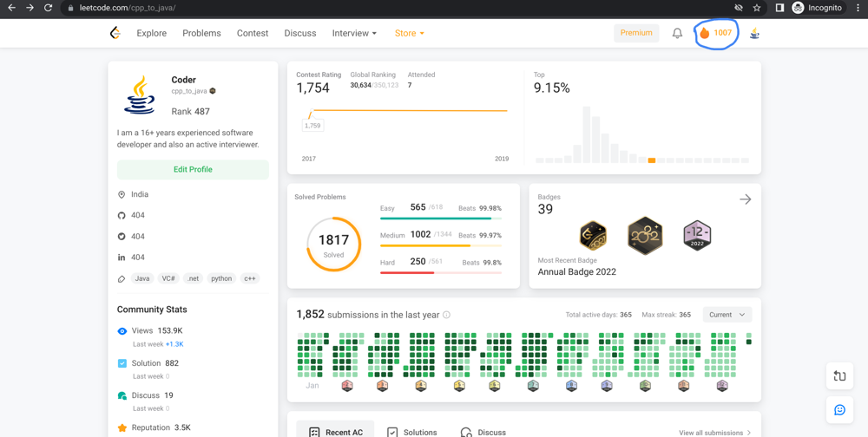The image size is (868, 437).
Task: Click the Premium button
Action: (635, 33)
